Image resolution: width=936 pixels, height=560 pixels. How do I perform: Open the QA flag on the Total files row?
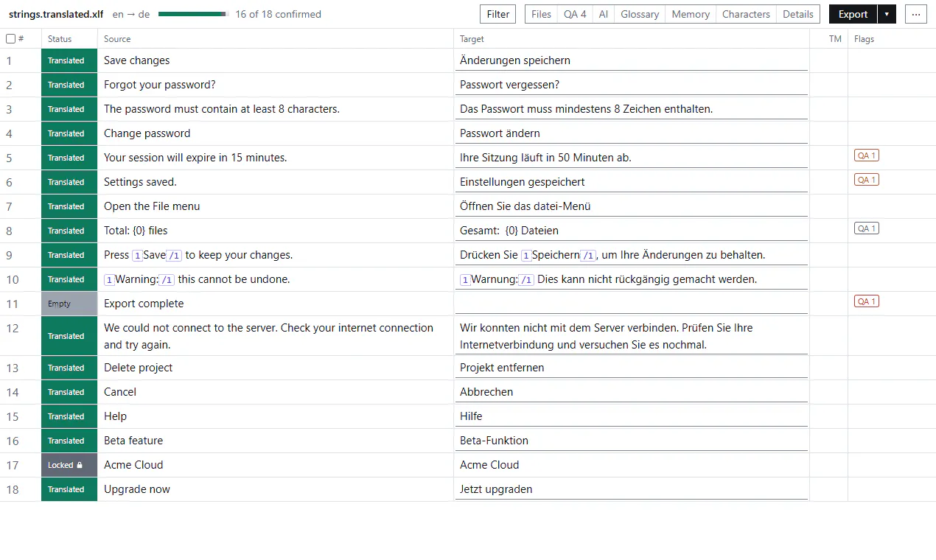pyautogui.click(x=867, y=228)
